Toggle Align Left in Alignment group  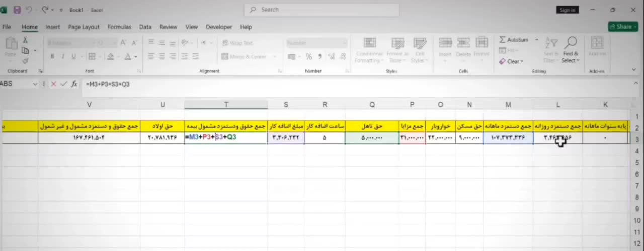[151, 56]
